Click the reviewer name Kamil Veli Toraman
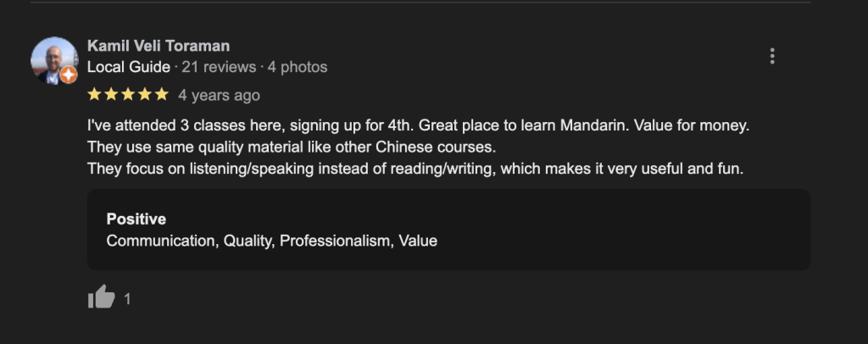Viewport: 868px width, 344px height. click(159, 46)
